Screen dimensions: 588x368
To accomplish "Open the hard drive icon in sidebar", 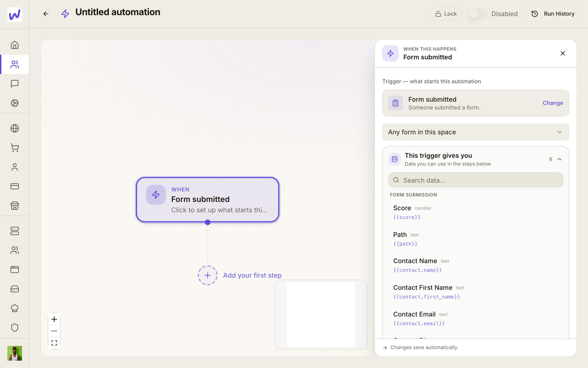I will (14, 289).
